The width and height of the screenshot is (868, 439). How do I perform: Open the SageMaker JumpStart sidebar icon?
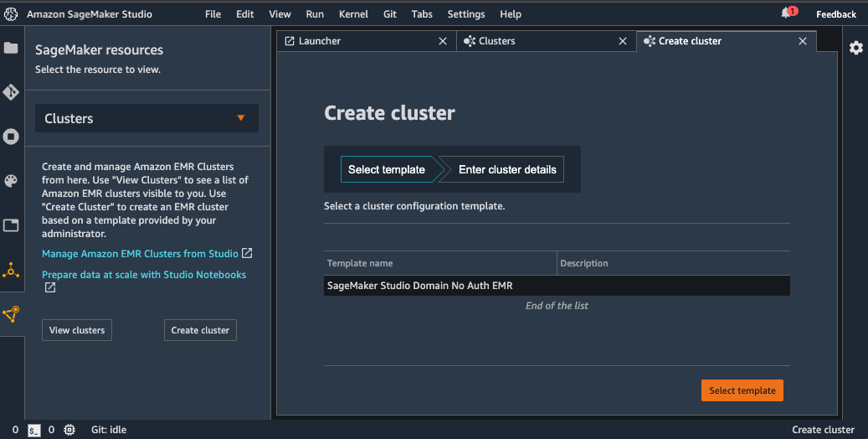tap(11, 270)
